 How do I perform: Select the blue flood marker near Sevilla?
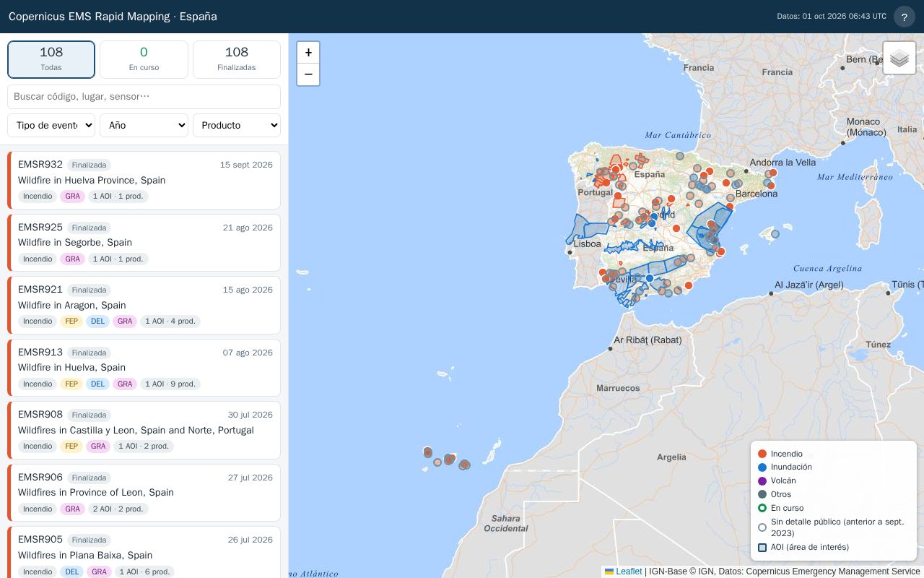[650, 278]
